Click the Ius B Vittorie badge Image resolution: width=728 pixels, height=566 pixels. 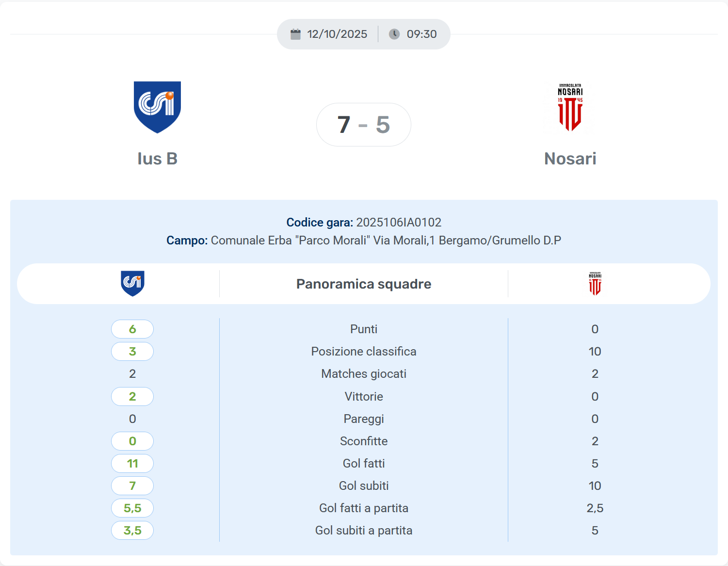(132, 396)
